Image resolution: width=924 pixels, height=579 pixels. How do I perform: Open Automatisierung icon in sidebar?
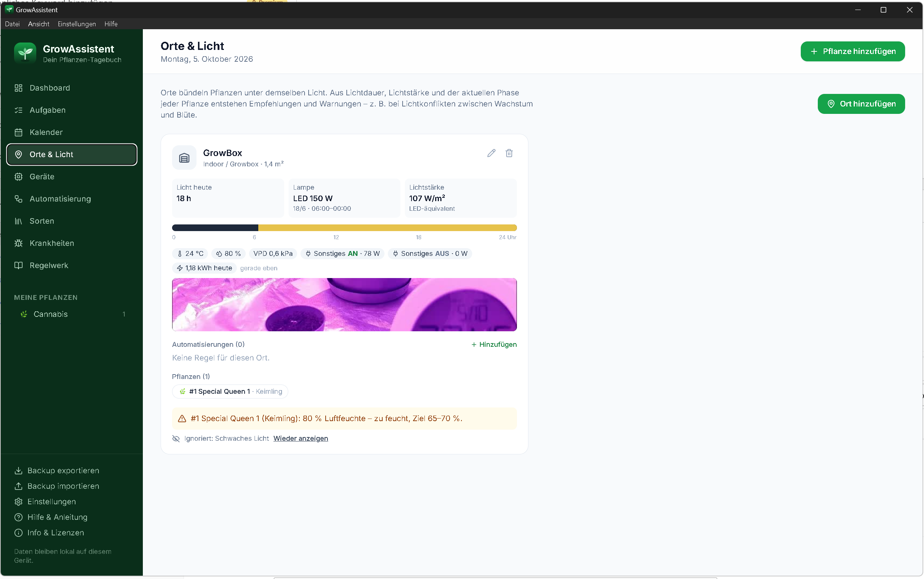(x=19, y=199)
